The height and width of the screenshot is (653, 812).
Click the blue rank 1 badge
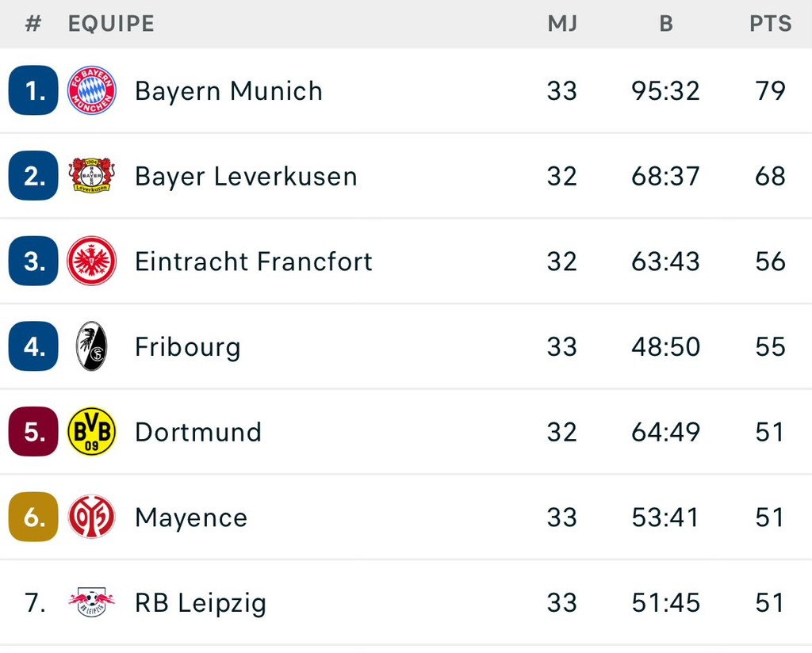tap(33, 90)
